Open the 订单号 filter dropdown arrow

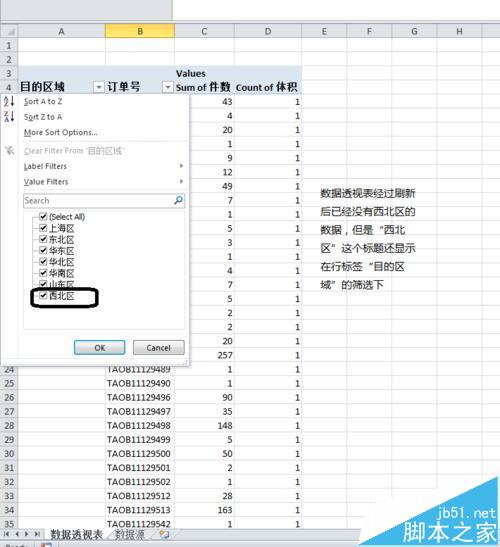coord(168,87)
